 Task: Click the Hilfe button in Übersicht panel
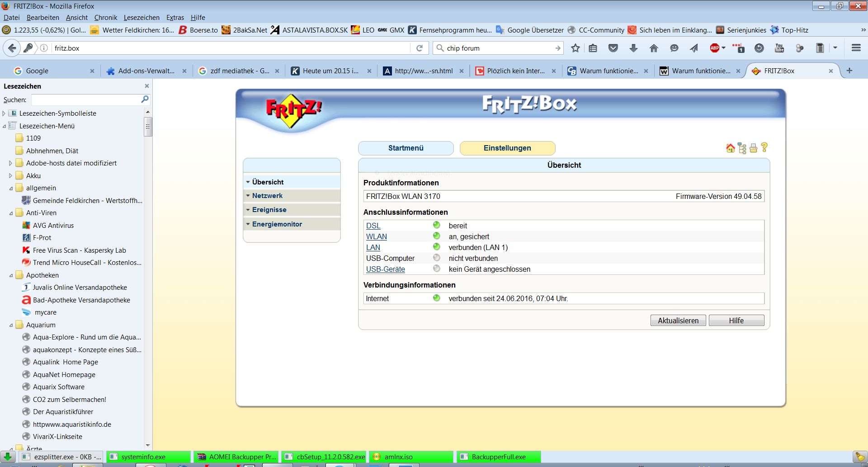736,321
